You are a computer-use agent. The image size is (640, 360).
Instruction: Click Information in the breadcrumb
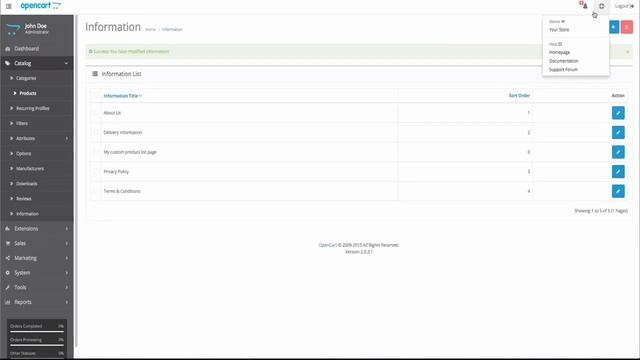pyautogui.click(x=172, y=29)
